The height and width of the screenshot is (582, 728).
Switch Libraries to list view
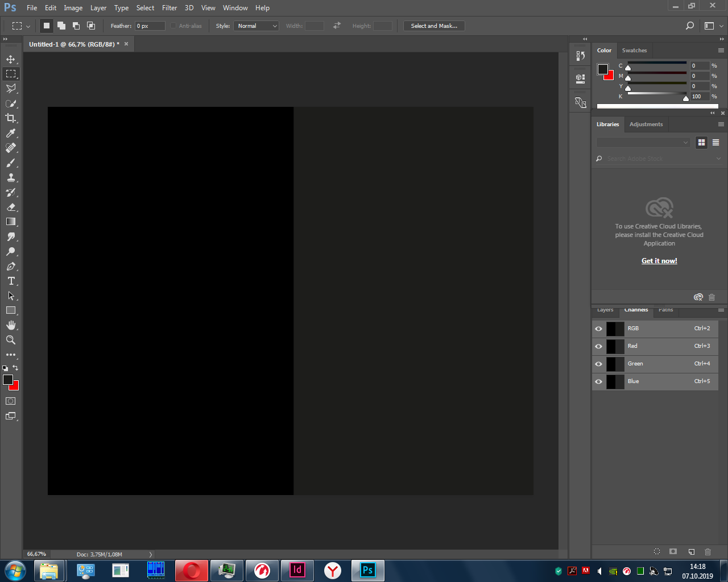[x=715, y=142]
